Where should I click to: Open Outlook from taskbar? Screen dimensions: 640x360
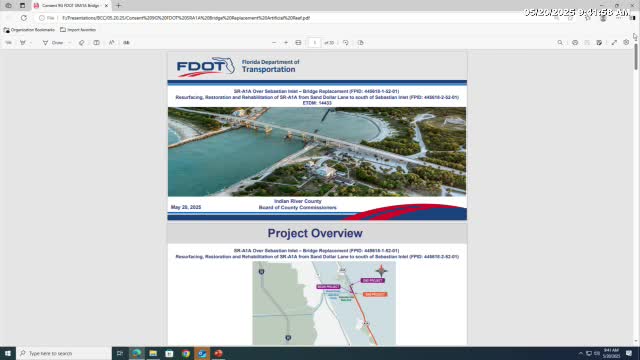tap(202, 353)
